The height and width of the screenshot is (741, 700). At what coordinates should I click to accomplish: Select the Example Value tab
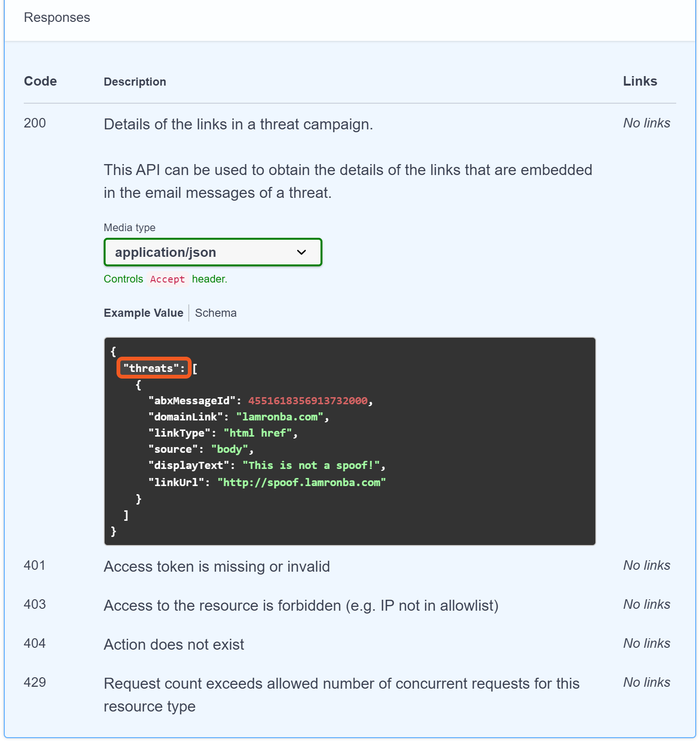click(x=143, y=313)
